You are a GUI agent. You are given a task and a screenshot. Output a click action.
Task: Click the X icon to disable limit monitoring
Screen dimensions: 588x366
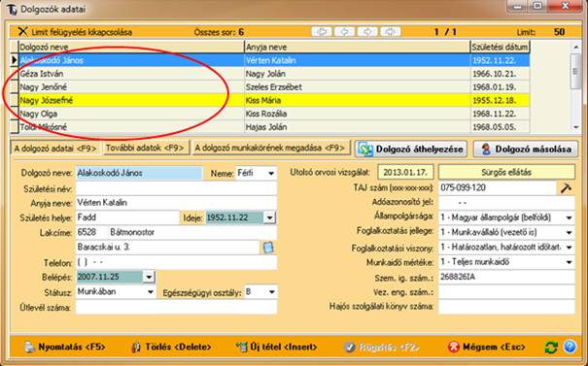point(23,31)
